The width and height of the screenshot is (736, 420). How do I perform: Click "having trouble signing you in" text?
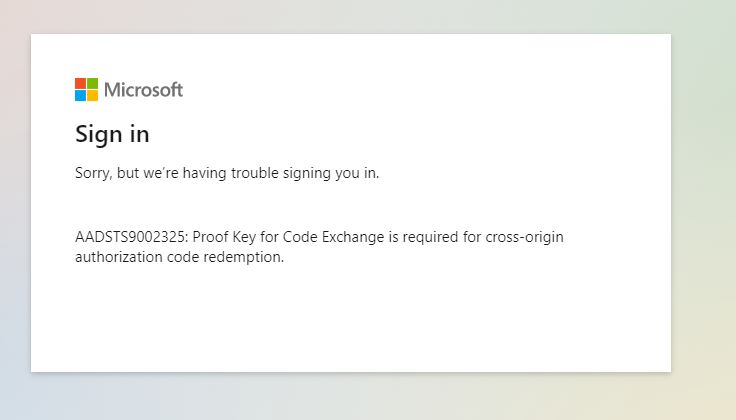(x=281, y=173)
